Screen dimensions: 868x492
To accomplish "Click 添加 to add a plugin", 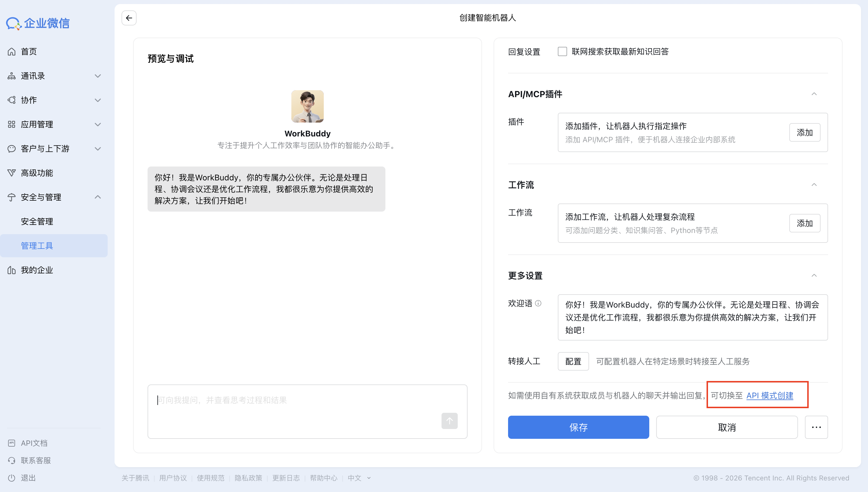I will pos(804,132).
